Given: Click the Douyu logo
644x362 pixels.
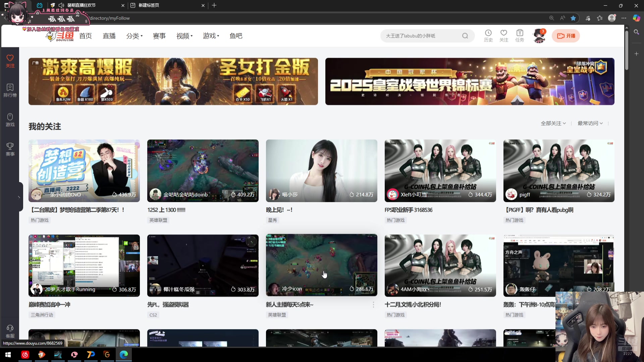Looking at the screenshot, I should click(60, 36).
